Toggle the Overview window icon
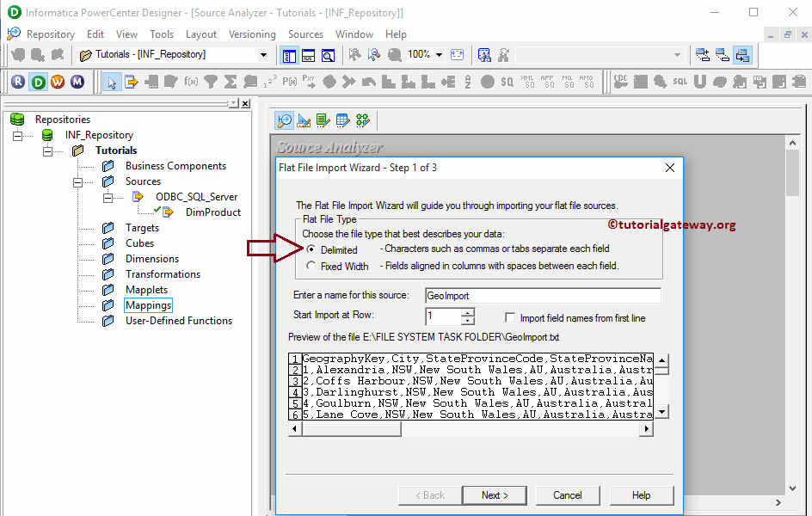 [x=329, y=55]
